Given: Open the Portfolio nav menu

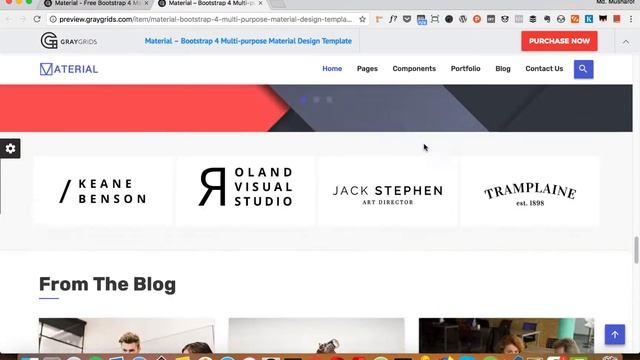Looking at the screenshot, I should click(465, 69).
